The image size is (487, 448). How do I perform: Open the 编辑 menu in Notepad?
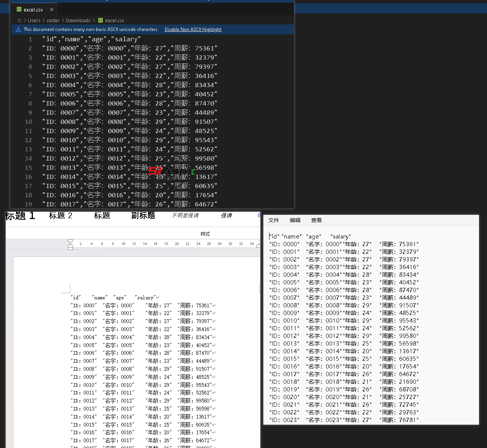pos(295,220)
